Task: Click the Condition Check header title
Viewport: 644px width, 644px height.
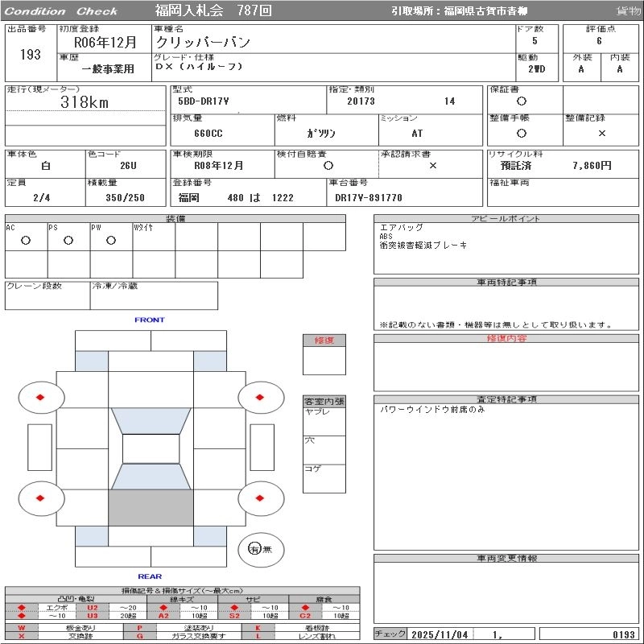Action: click(61, 11)
